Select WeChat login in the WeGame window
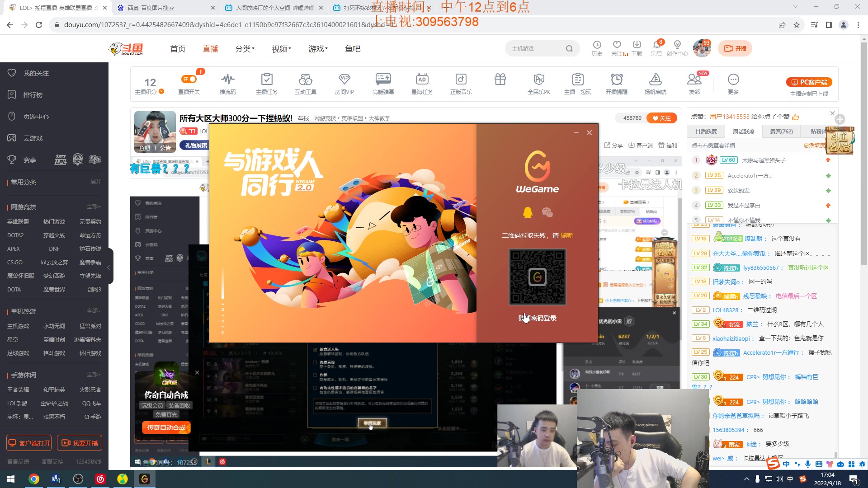 point(547,212)
